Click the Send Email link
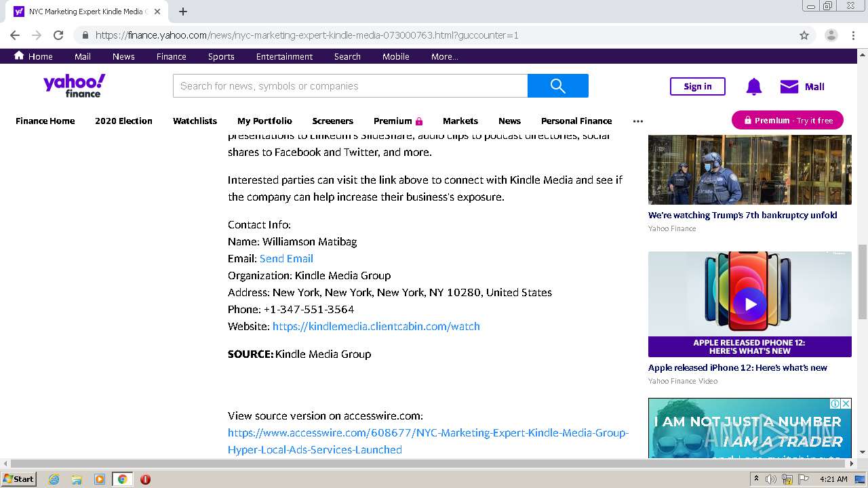This screenshot has width=868, height=488. [x=286, y=258]
